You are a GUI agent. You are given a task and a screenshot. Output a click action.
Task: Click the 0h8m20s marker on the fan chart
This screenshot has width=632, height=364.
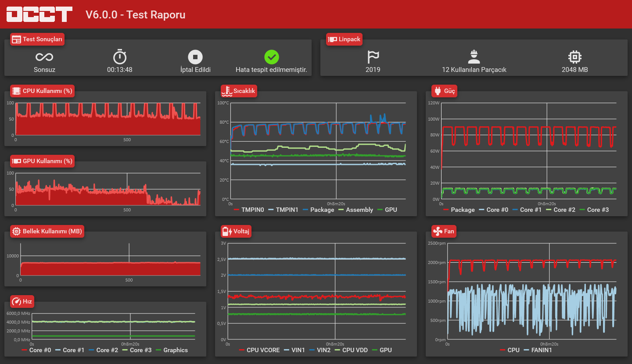tap(549, 344)
